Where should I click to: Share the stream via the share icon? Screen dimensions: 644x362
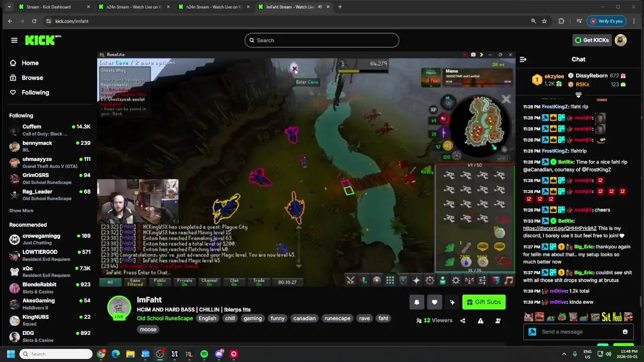(x=463, y=321)
